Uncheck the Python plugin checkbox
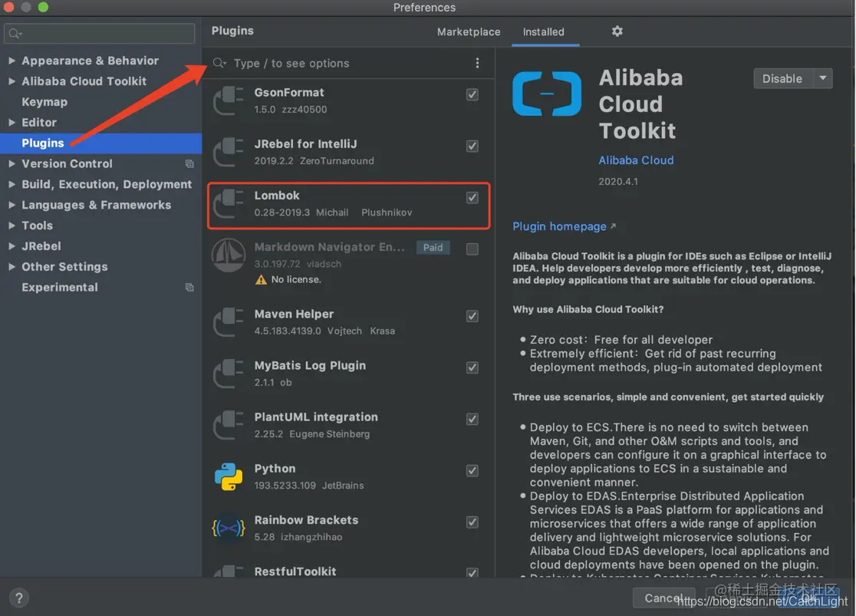Image resolution: width=856 pixels, height=616 pixels. [x=472, y=470]
